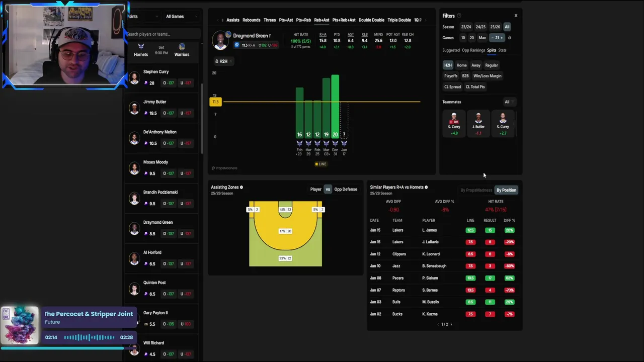Focus the Search players or teams field
The image size is (644, 362).
tap(162, 34)
